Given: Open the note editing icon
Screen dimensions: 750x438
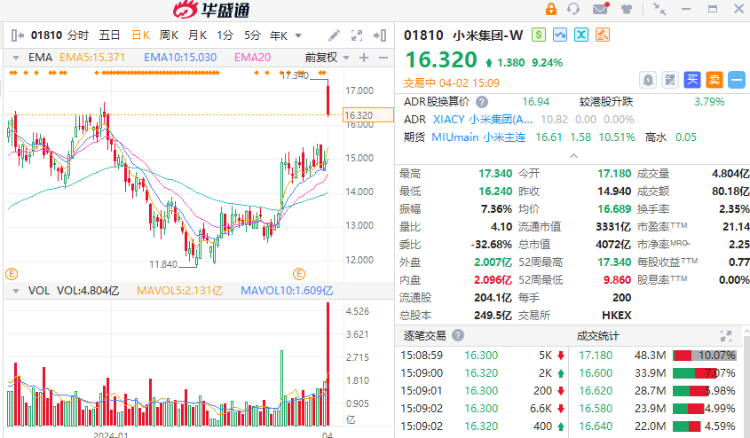Looking at the screenshot, I should pyautogui.click(x=670, y=80).
